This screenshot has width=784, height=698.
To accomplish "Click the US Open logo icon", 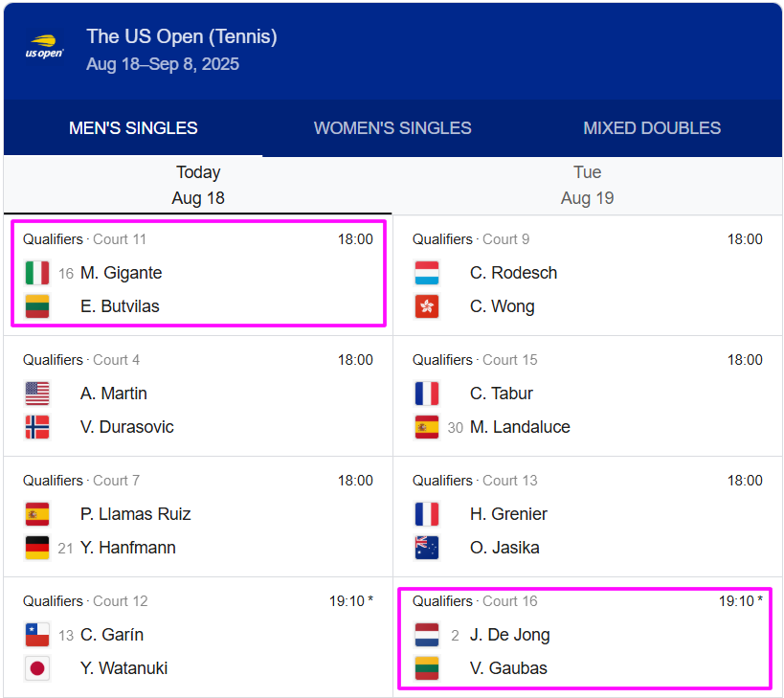I will pyautogui.click(x=44, y=49).
